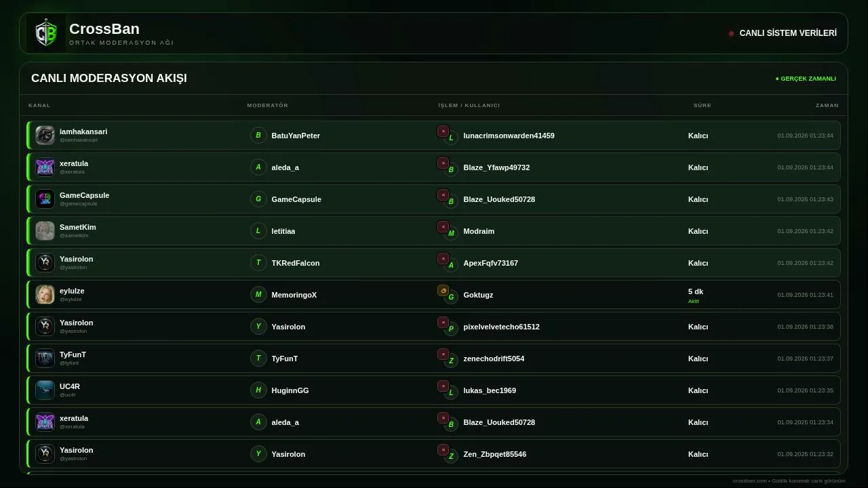
Task: Select the zenechodrift5054 ban row
Action: [x=434, y=358]
